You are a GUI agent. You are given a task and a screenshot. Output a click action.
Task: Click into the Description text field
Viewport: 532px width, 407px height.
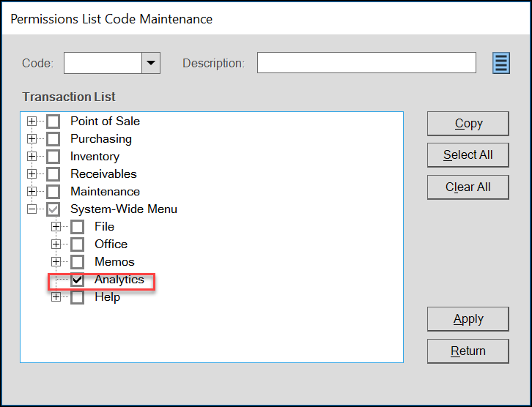coord(366,63)
